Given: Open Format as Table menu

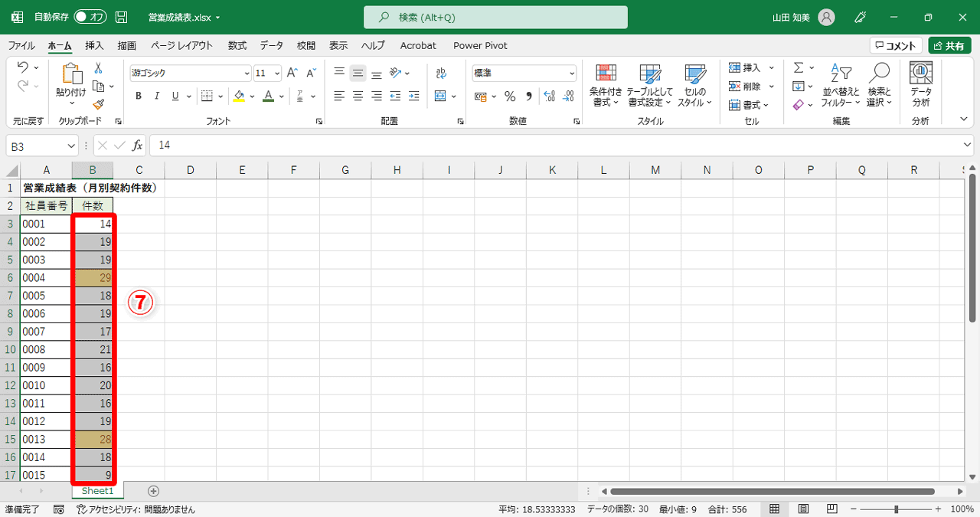Looking at the screenshot, I should pos(649,85).
